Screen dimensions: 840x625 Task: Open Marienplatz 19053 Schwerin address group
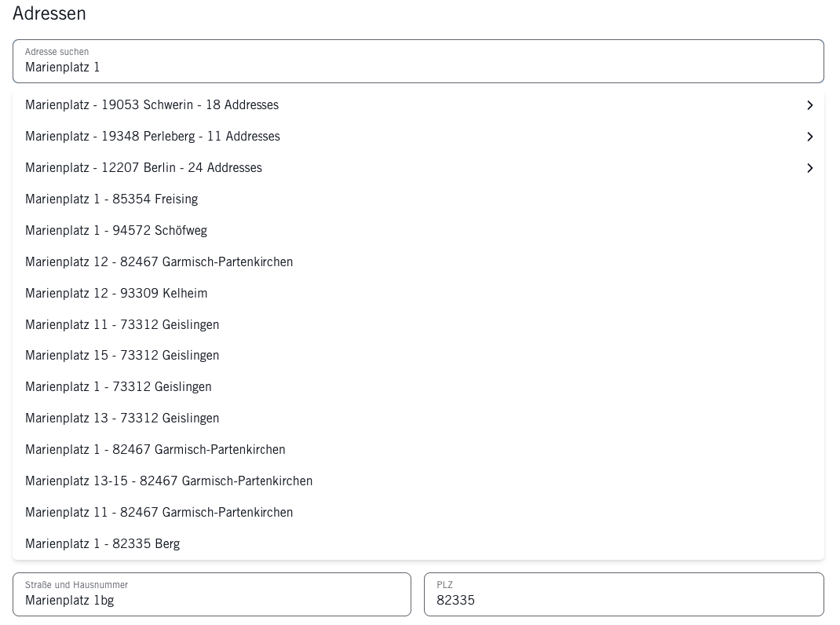[x=152, y=105]
